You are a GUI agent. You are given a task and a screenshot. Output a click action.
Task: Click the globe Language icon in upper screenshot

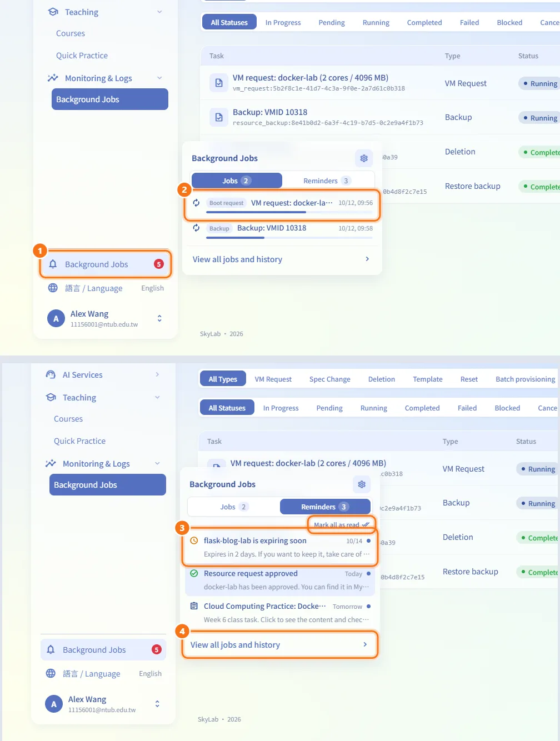[x=53, y=288]
